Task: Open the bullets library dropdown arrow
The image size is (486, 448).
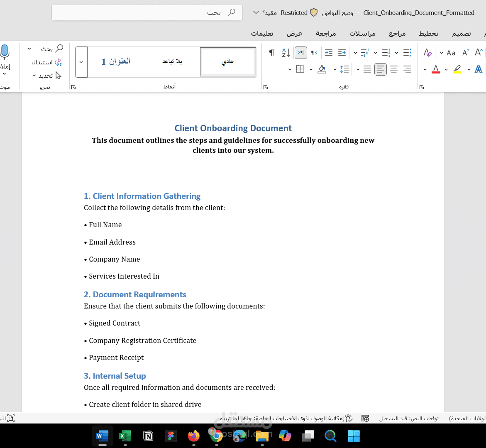Action: tap(396, 53)
